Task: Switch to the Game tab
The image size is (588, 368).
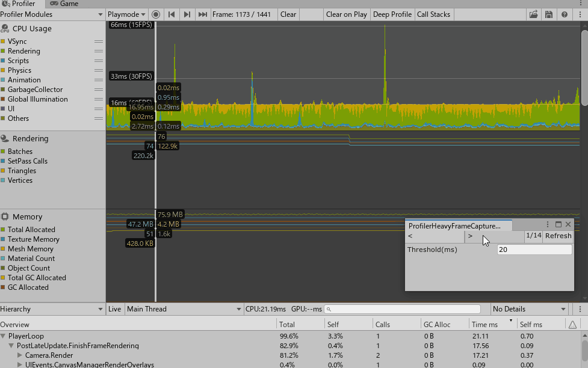Action: pos(64,4)
